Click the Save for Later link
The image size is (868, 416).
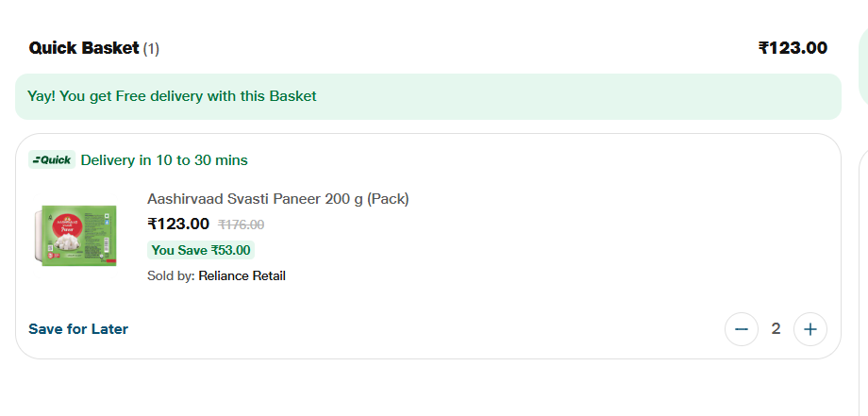(78, 329)
